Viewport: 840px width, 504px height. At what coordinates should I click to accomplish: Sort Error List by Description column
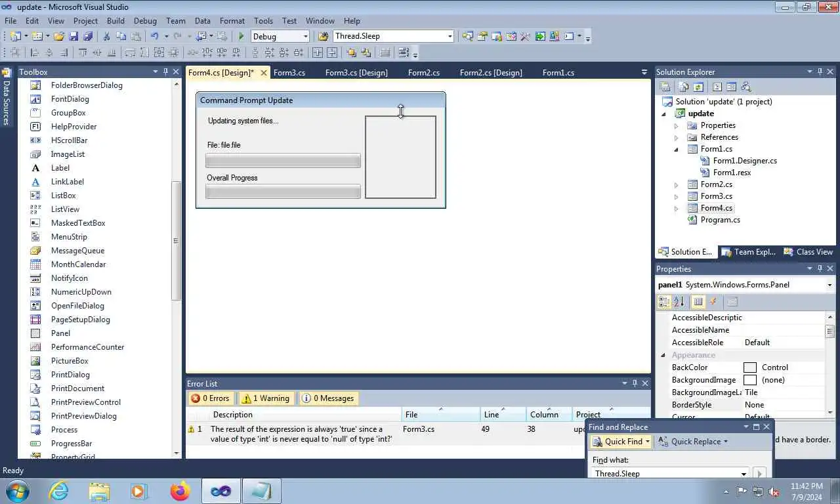point(305,415)
